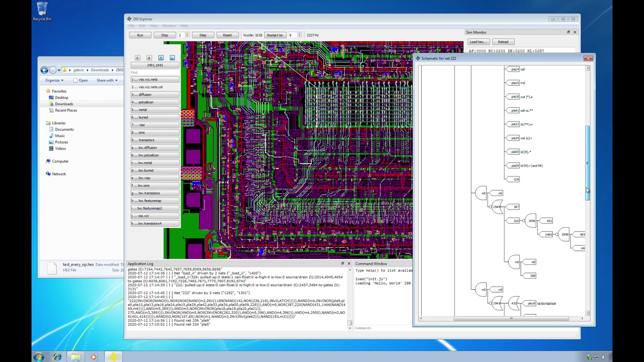
Task: Open Windows Explorer from the taskbar
Action: point(76,357)
